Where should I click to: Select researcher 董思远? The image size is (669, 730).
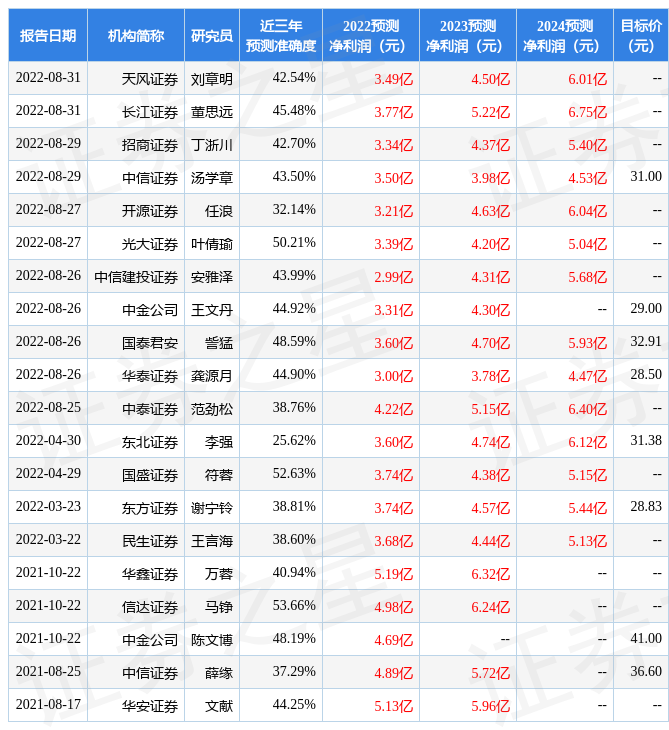[x=212, y=112]
